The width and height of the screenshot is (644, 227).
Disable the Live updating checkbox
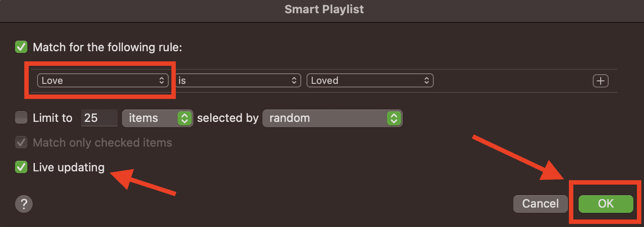coord(21,167)
